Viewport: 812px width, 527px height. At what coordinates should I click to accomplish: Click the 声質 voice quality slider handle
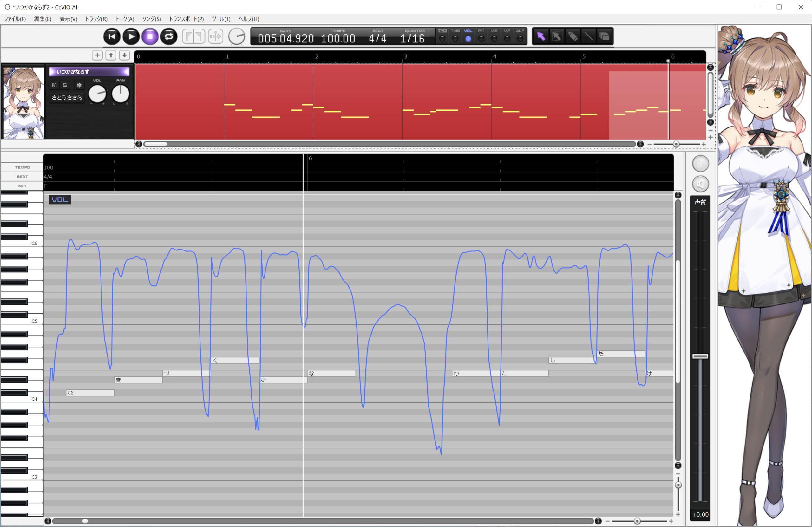[700, 356]
